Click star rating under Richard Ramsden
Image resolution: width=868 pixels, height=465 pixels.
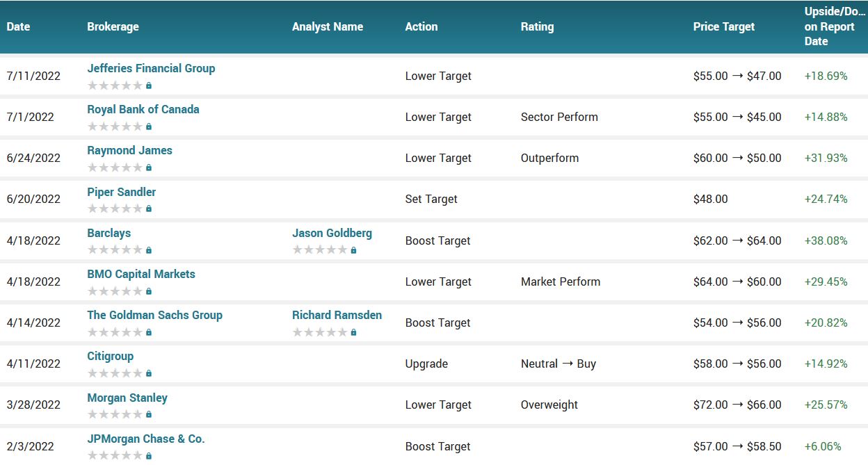click(320, 332)
